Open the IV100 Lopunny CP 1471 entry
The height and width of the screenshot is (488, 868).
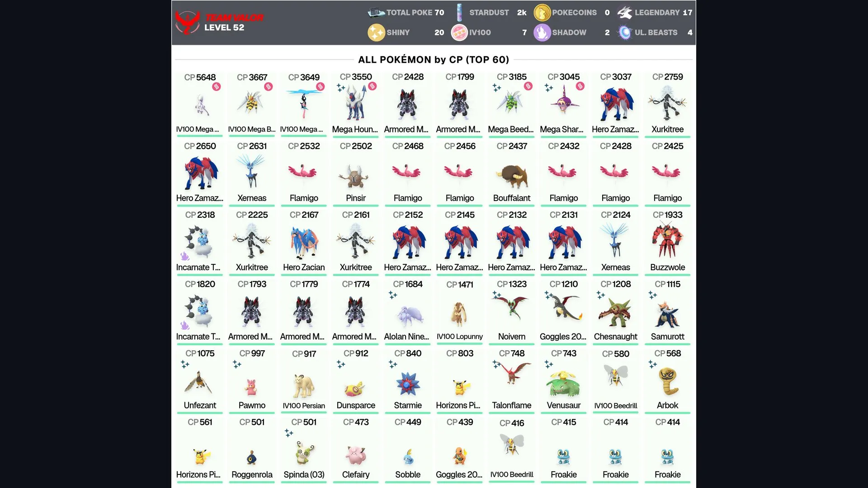coord(460,312)
